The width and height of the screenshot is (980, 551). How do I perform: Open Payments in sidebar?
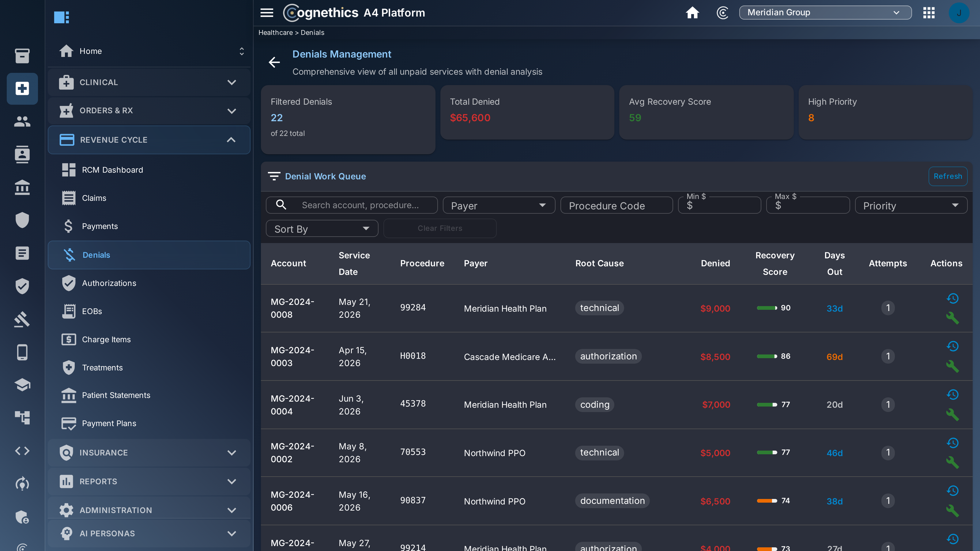[x=149, y=226]
